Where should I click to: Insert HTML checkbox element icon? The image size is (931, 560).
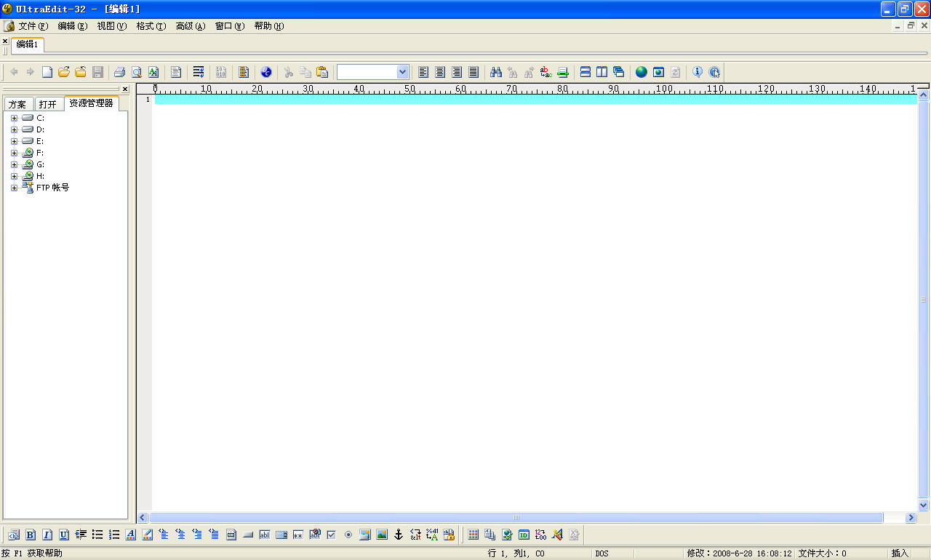coord(332,535)
